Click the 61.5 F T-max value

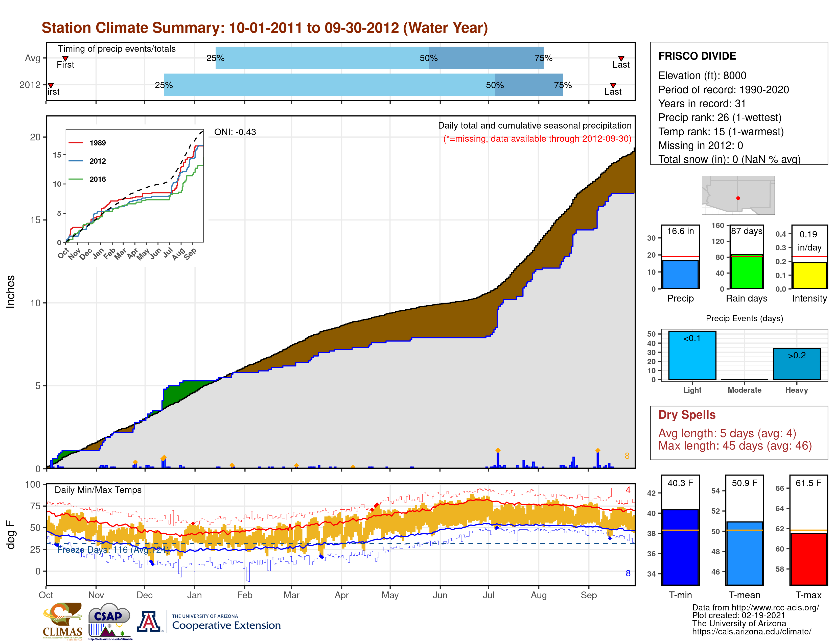pos(809,483)
